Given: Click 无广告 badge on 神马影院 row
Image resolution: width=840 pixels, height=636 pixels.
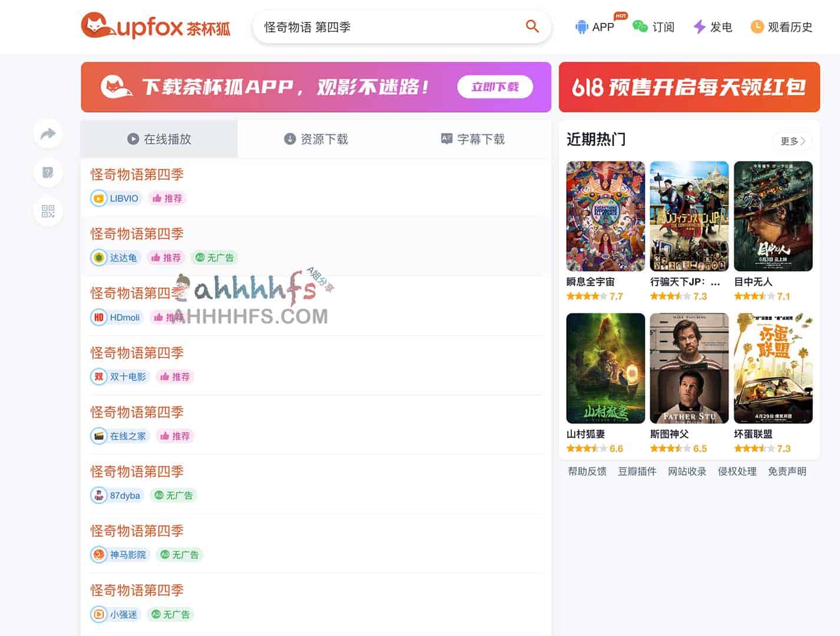Looking at the screenshot, I should click(179, 555).
